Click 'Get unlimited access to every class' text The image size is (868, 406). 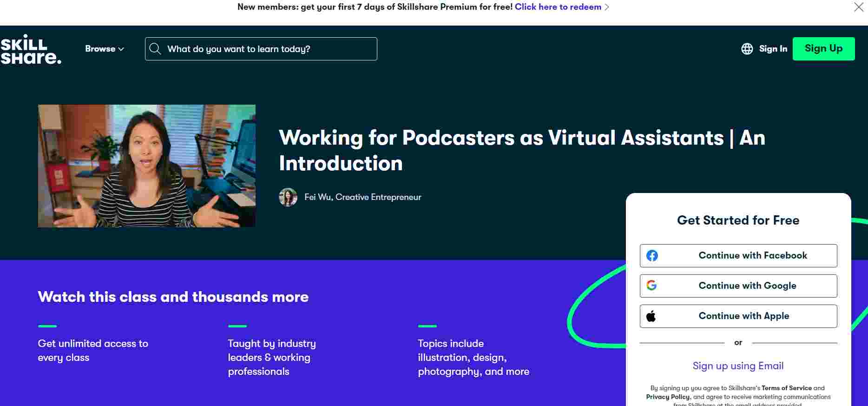click(93, 351)
